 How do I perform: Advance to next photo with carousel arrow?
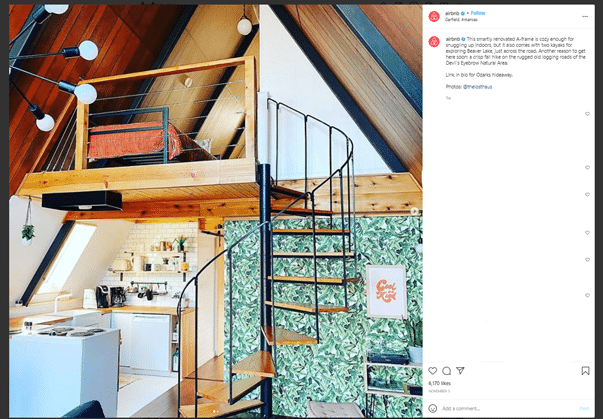tap(415, 211)
